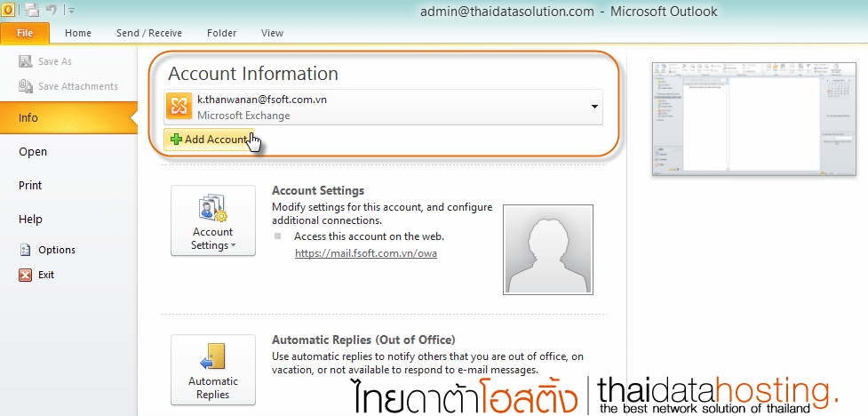Open the Account Settings dropdown button
The height and width of the screenshot is (416, 868).
pyautogui.click(x=213, y=220)
